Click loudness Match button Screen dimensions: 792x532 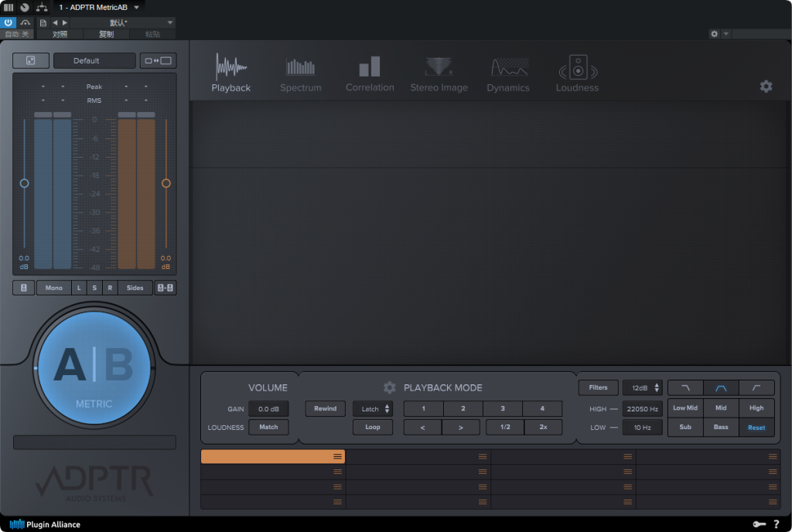(x=268, y=427)
